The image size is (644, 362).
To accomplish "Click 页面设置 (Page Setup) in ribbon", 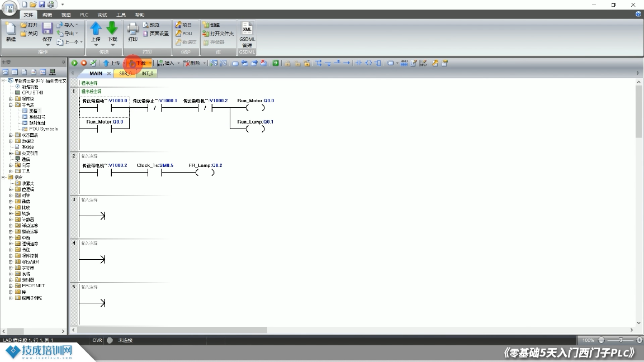I will point(155,34).
